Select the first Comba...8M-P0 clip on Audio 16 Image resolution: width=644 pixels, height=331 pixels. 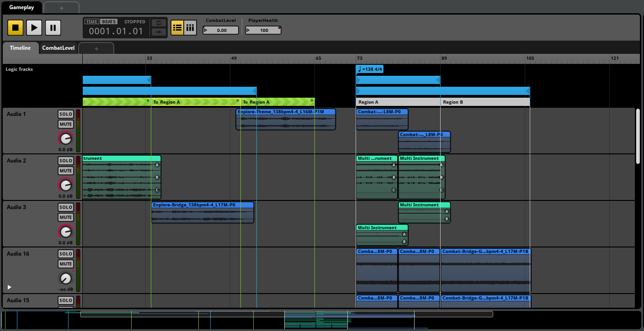377,270
